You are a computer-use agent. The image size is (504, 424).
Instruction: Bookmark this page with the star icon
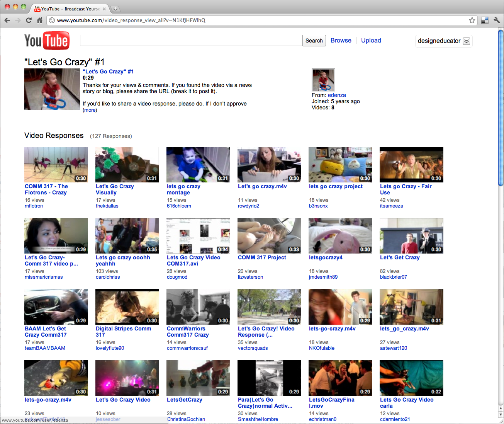click(x=472, y=20)
